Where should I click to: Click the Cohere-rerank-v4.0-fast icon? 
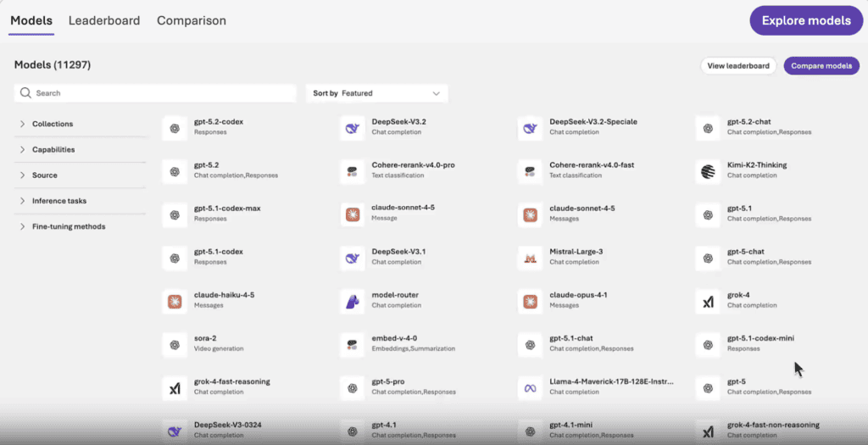(530, 171)
